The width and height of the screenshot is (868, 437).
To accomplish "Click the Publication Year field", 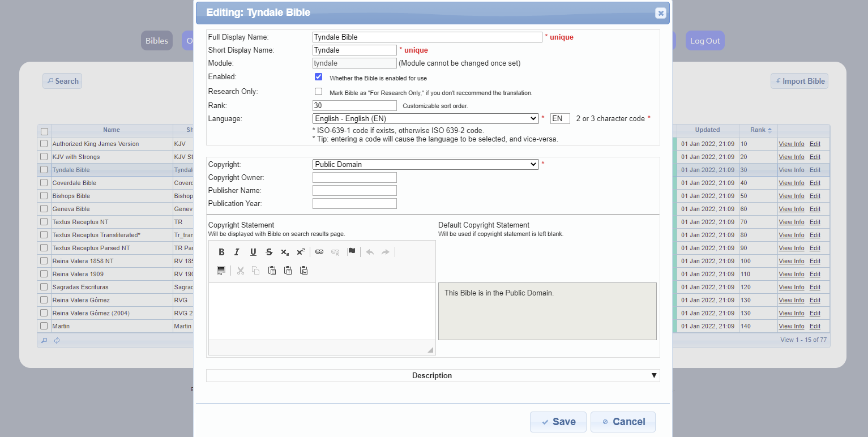I will click(354, 203).
